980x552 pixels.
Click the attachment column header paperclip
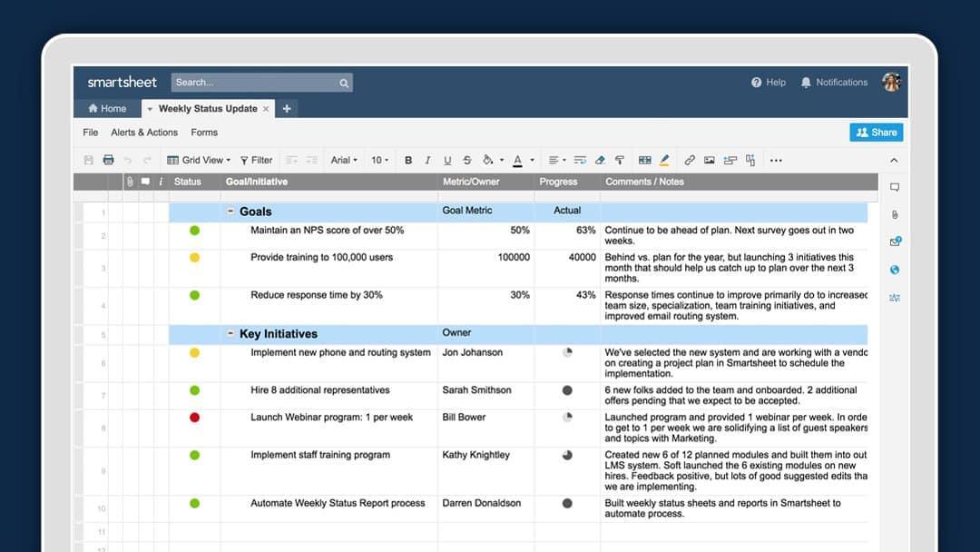pos(130,182)
